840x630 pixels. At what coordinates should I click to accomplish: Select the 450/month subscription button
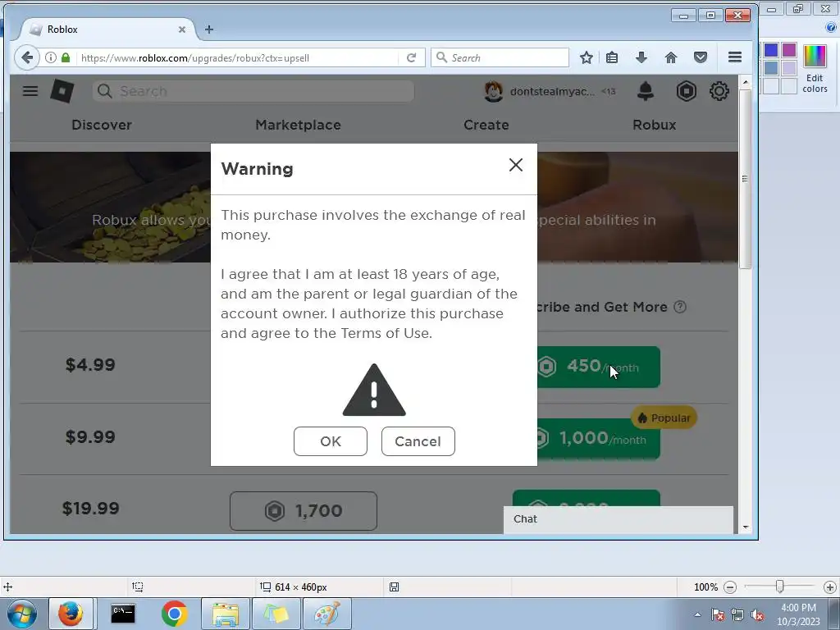click(598, 367)
